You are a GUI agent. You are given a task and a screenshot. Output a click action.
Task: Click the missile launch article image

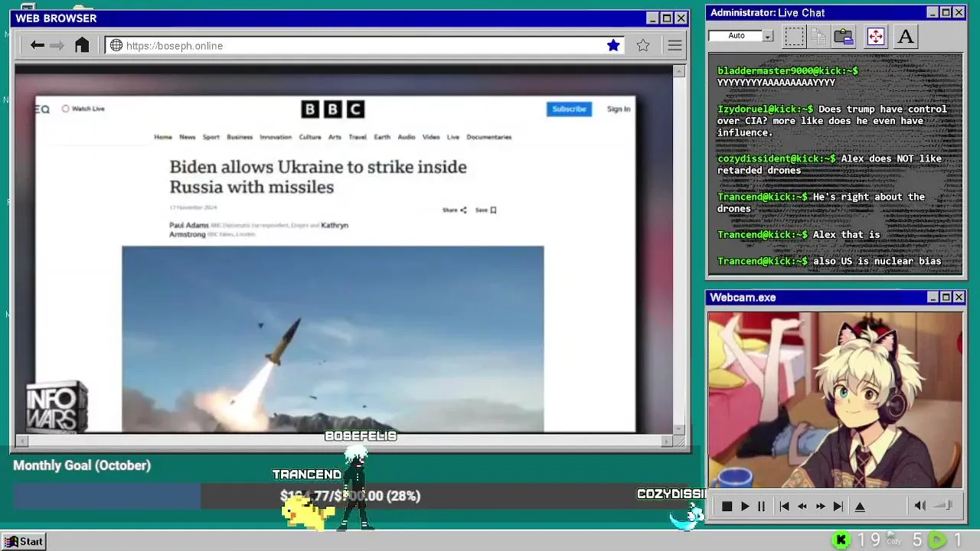click(x=333, y=339)
